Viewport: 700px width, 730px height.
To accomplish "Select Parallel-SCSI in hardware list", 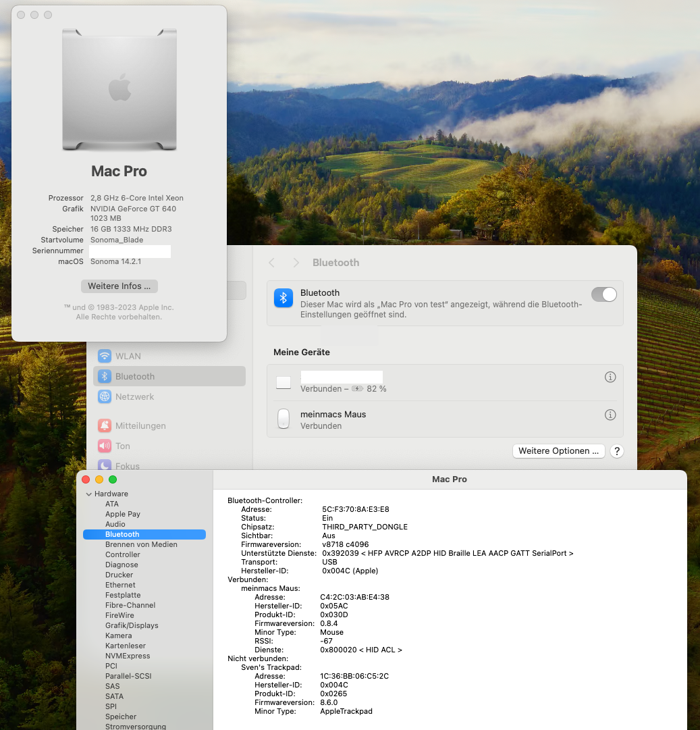I will pos(128,676).
